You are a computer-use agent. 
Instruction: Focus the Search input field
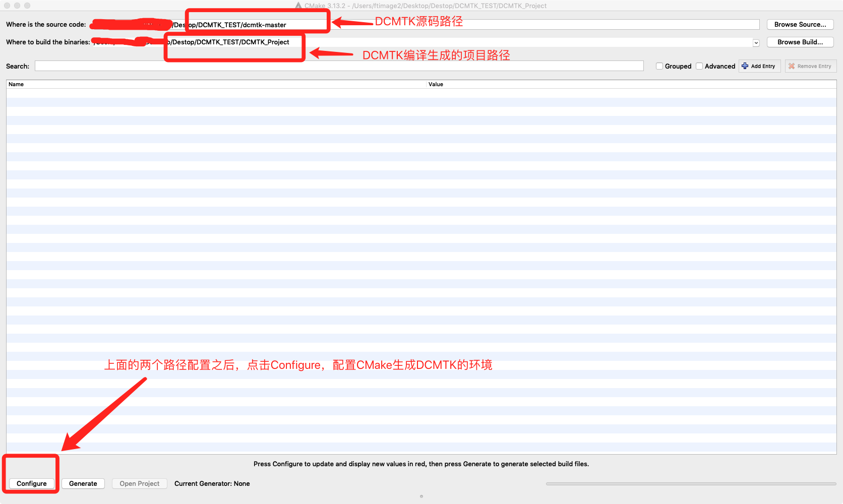tap(339, 66)
